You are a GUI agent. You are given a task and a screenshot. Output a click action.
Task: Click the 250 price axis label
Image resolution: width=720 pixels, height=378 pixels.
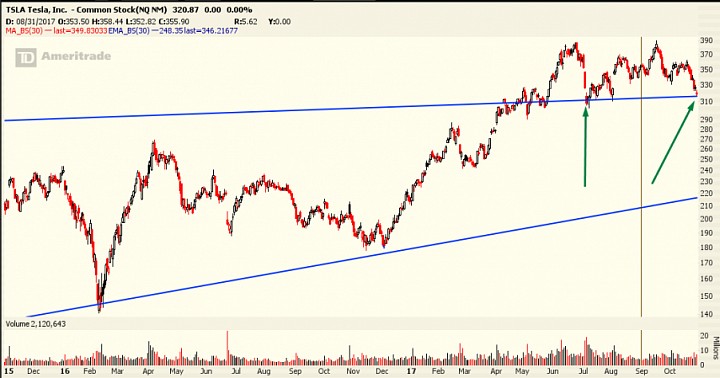coord(706,159)
